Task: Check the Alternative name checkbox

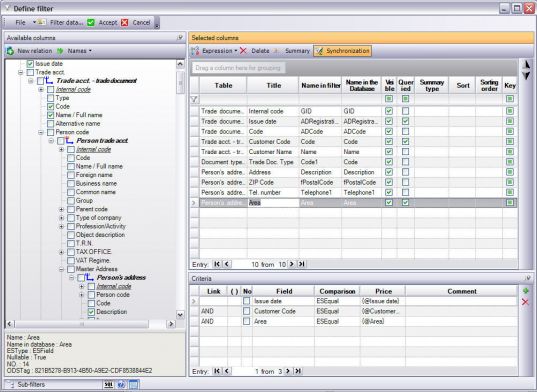Action: [x=50, y=124]
